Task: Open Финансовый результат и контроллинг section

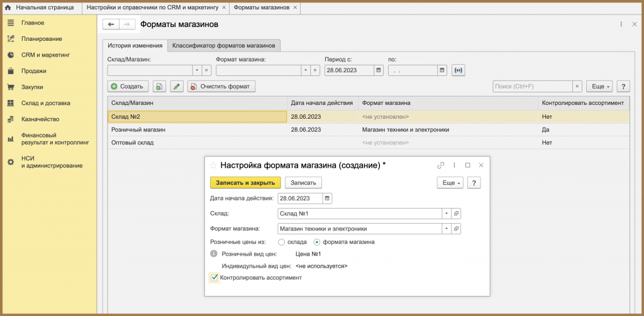Action: [x=55, y=139]
